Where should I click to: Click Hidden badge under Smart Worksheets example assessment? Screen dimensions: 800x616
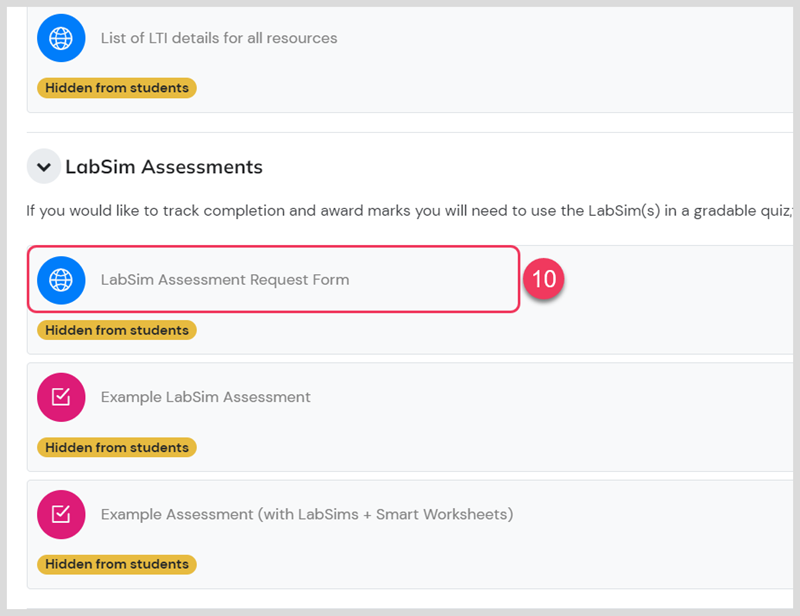tap(117, 564)
